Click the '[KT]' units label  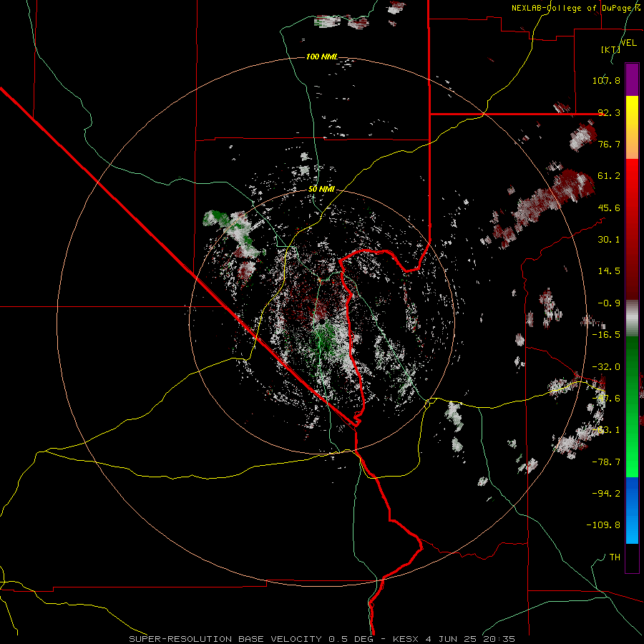click(x=610, y=49)
